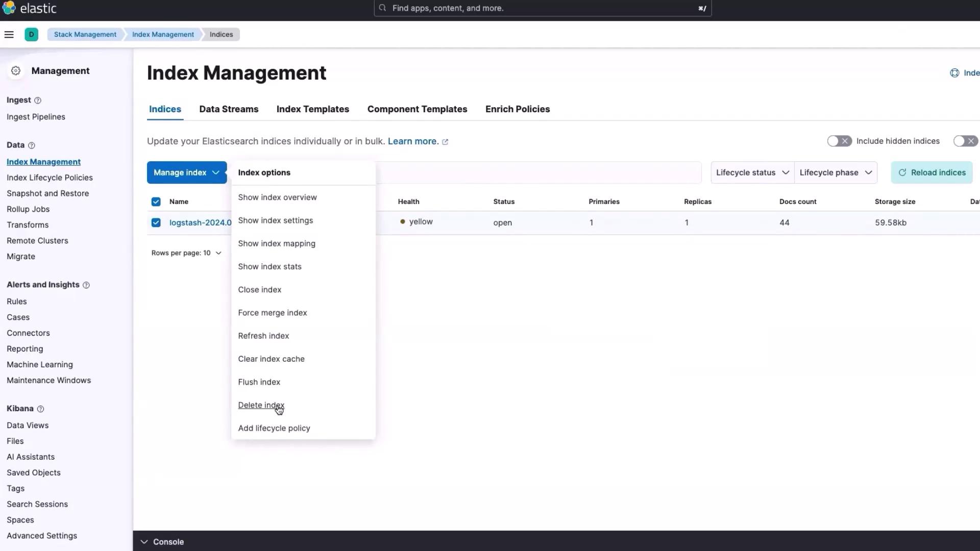Viewport: 980px width, 551px height.
Task: Click the Management gear icon
Action: (x=16, y=71)
